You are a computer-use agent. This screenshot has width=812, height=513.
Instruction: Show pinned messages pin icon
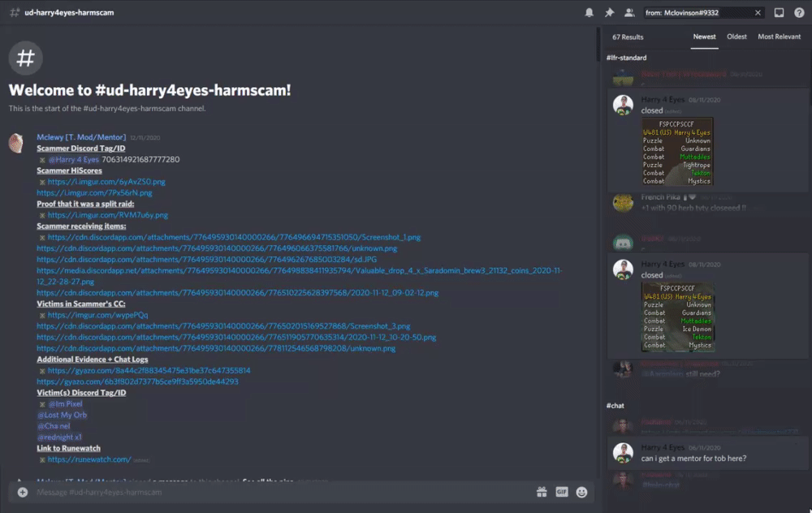coord(609,12)
